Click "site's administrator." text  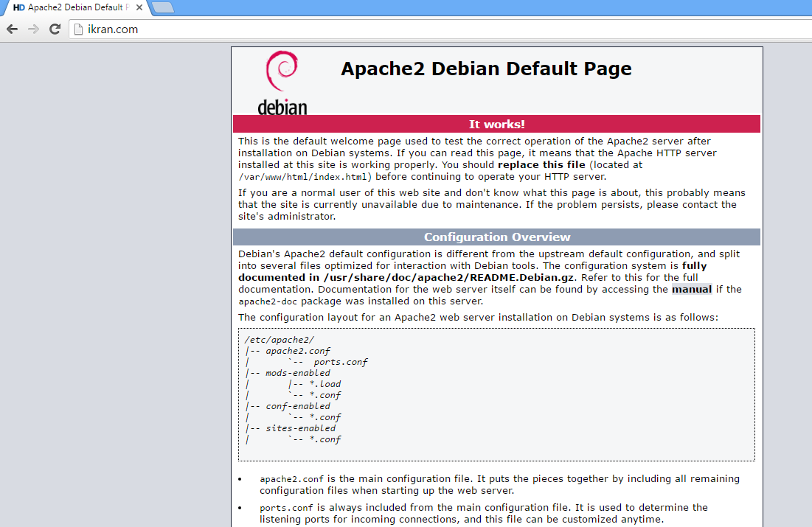(287, 217)
